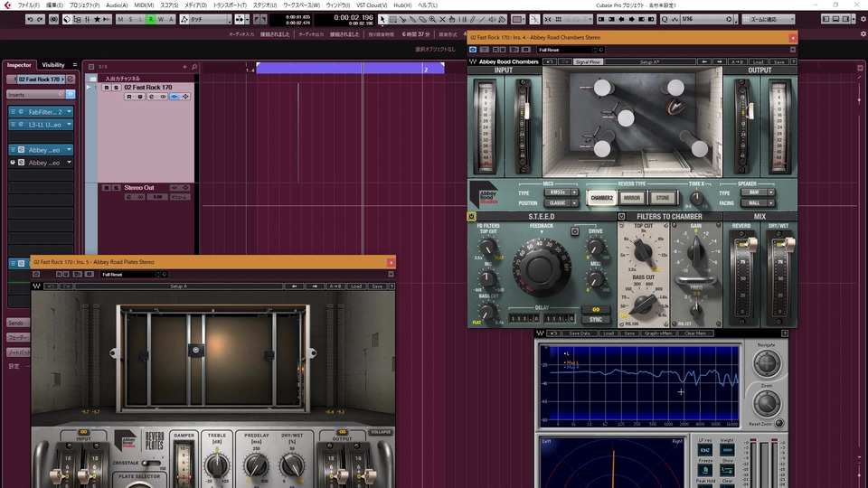This screenshot has width=868, height=488.
Task: Open the mics POSITION Classic dropdown
Action: (x=561, y=203)
